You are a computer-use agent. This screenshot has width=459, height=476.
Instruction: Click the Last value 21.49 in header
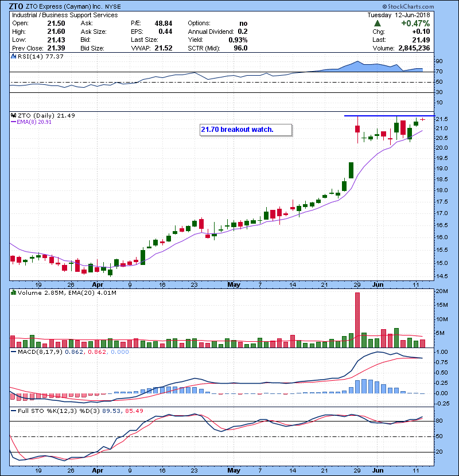421,40
